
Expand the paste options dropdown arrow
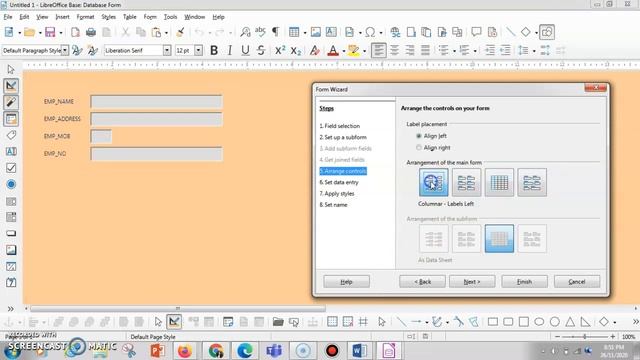click(166, 33)
